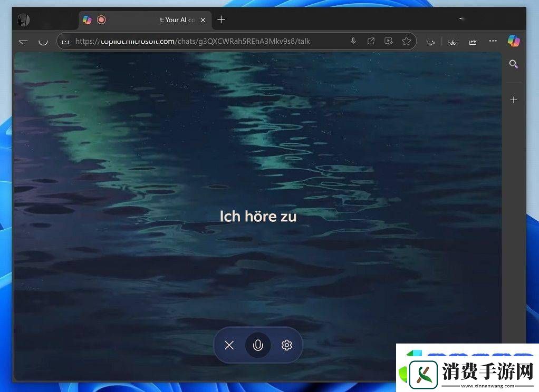Open browser Settings and more menu
Image resolution: width=539 pixels, height=392 pixels.
[x=493, y=41]
